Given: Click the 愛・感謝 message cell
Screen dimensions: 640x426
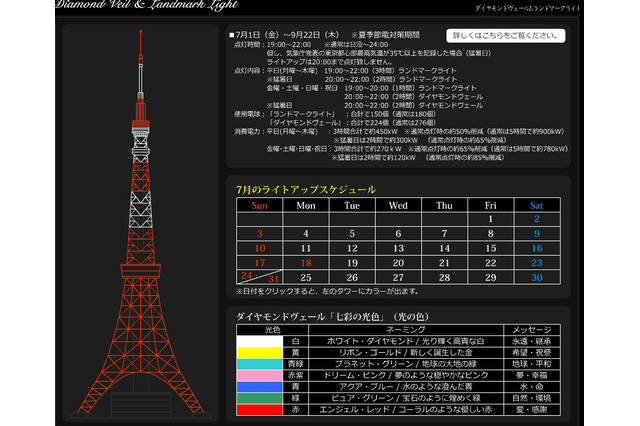Looking at the screenshot, I should [532, 410].
